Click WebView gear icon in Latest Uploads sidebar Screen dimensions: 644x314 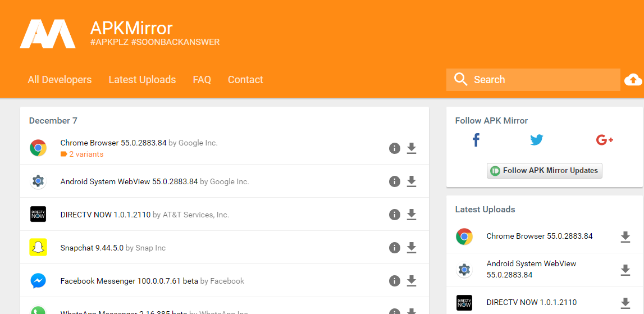(464, 270)
